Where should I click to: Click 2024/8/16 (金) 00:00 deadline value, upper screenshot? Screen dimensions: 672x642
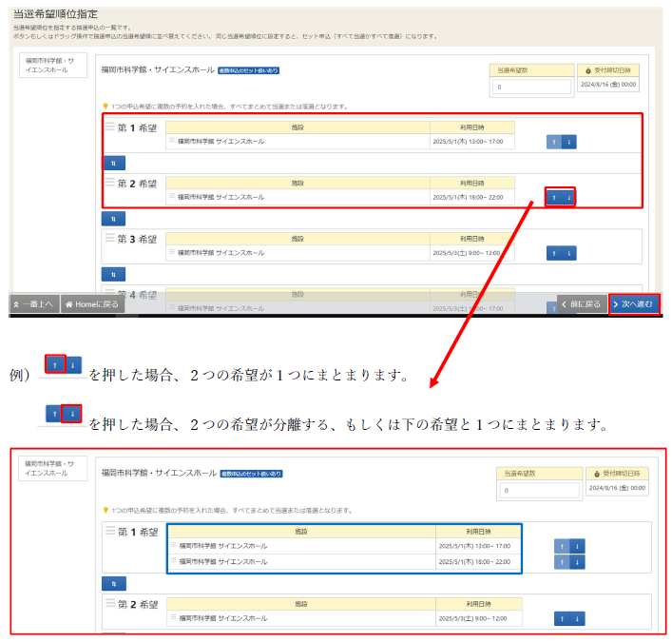point(608,85)
